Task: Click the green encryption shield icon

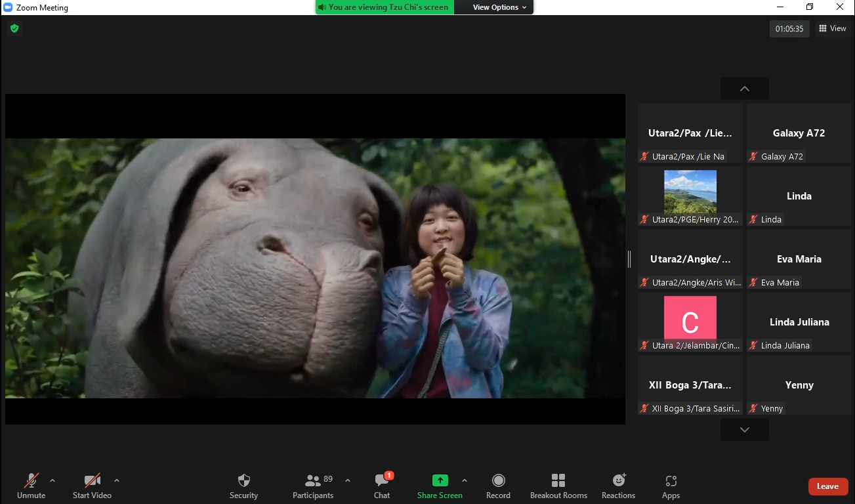Action: click(x=14, y=28)
